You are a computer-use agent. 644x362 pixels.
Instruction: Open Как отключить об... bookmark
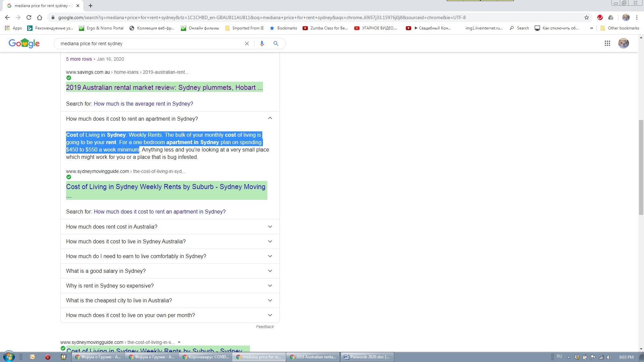pyautogui.click(x=557, y=28)
